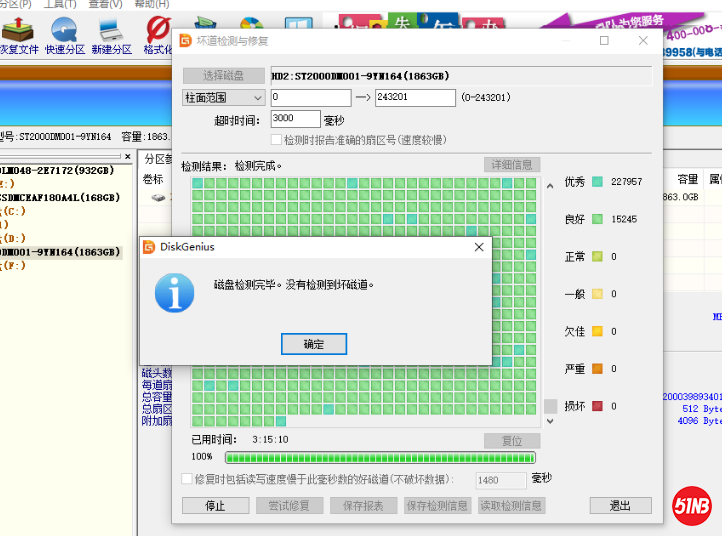Image resolution: width=722 pixels, height=536 pixels.
Task: Close the left disk tree panel via X
Action: tap(126, 157)
